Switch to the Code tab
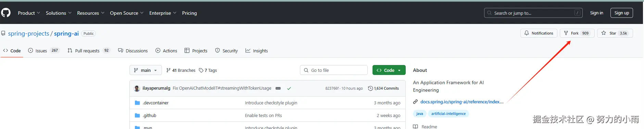 pos(12,51)
